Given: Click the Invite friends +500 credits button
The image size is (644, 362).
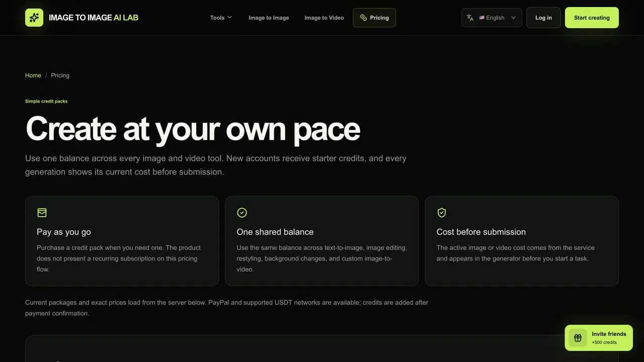Looking at the screenshot, I should 599,338.
